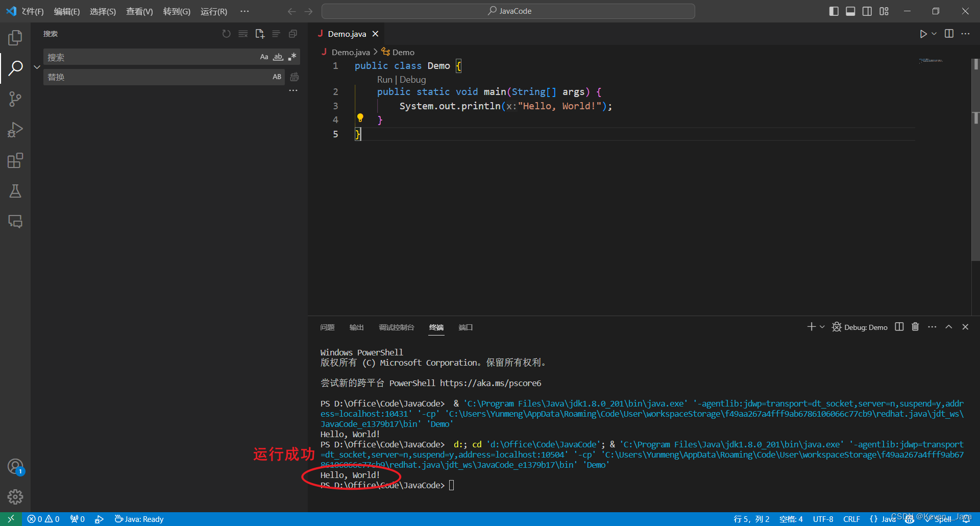Customize layout icon

884,11
